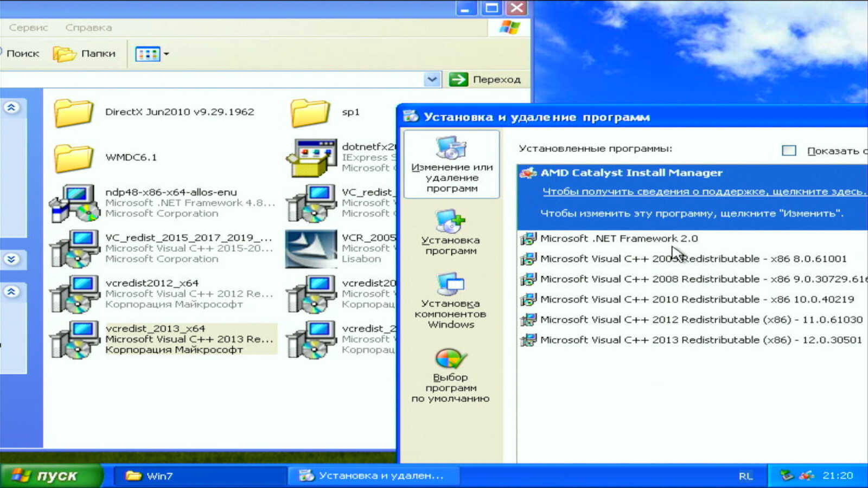Select the WMDC6.1 folder
This screenshot has height=488, width=868.
(x=105, y=158)
